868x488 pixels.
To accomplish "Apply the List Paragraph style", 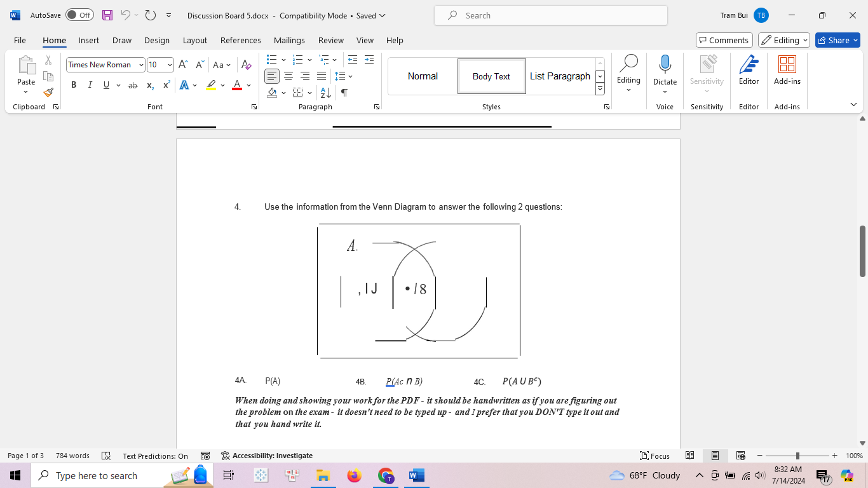I will (560, 76).
